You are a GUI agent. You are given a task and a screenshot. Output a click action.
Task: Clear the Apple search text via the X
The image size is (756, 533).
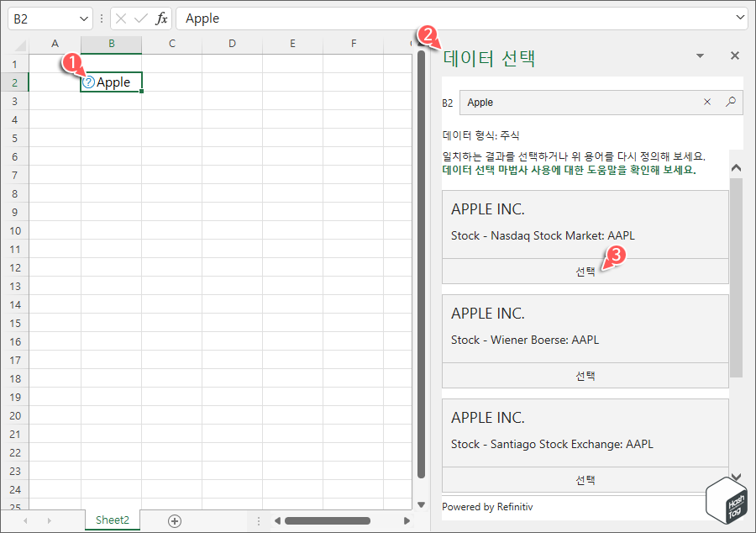click(x=706, y=102)
